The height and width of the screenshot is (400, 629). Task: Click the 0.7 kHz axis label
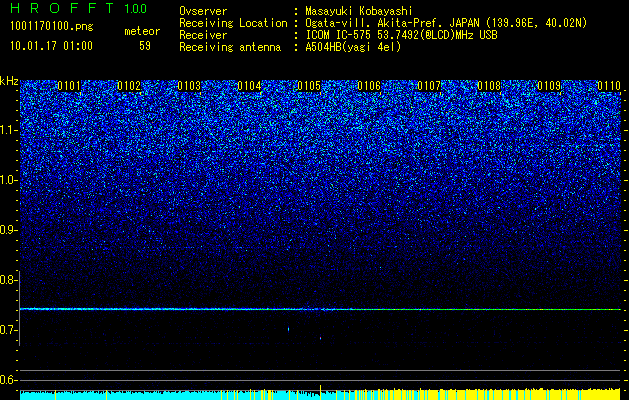pos(9,330)
